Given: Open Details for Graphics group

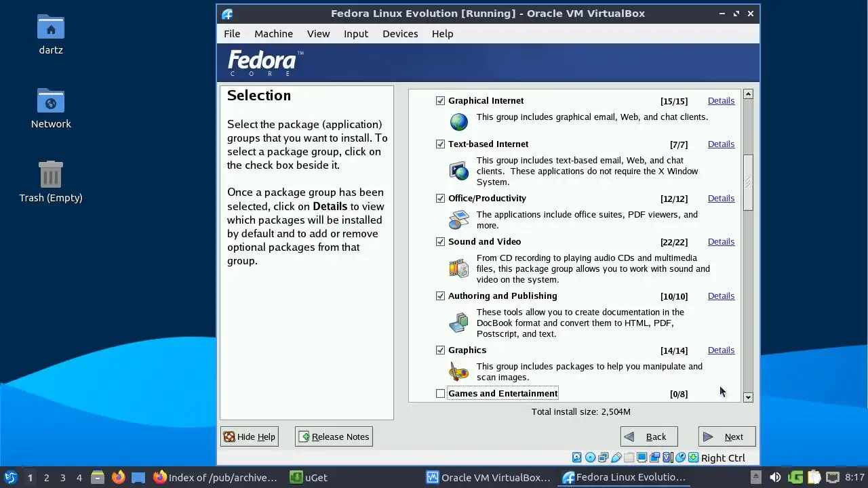Looking at the screenshot, I should 721,350.
